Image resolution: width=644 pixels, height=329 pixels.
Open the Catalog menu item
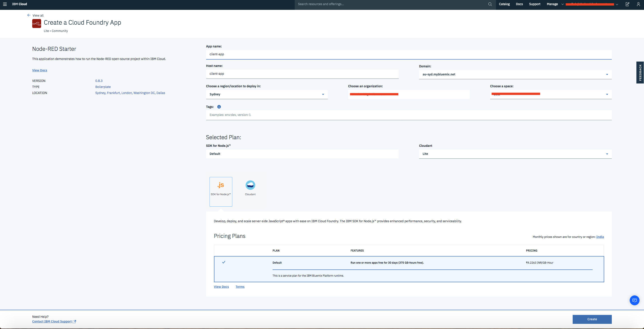(x=504, y=4)
